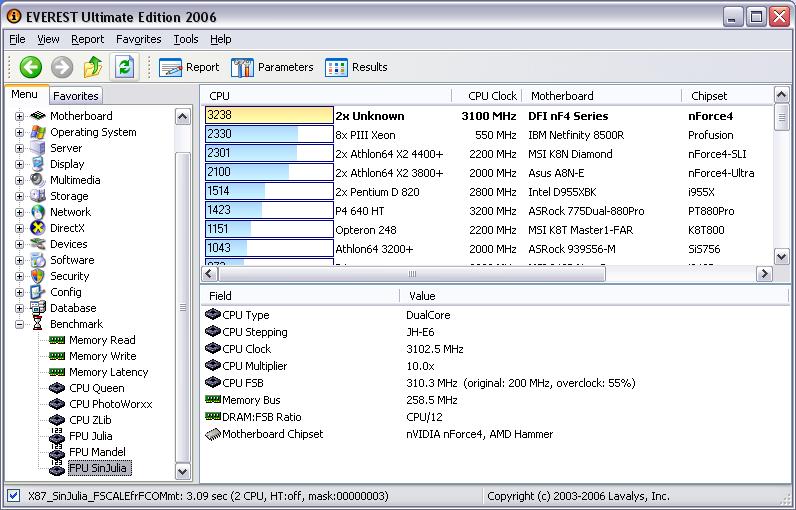This screenshot has width=796, height=510.
Task: Click the Security shield icon
Action: (x=38, y=276)
